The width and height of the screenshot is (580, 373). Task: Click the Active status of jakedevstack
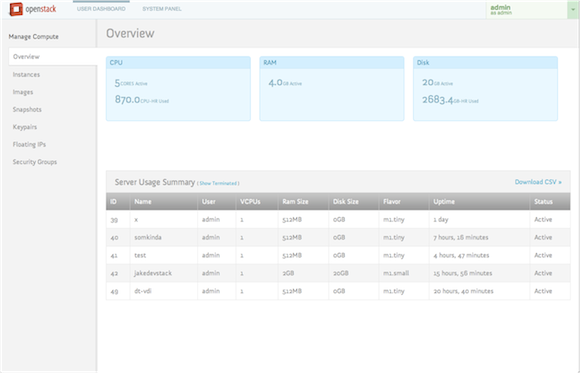[x=543, y=273]
